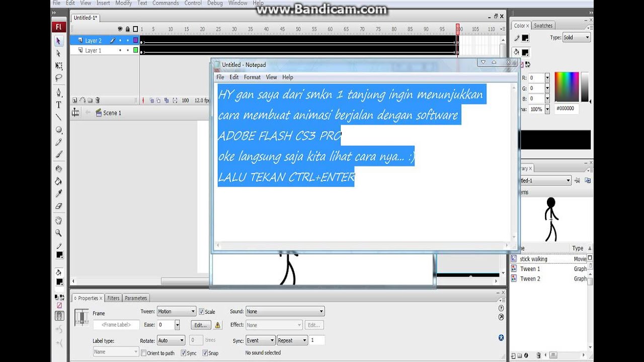Toggle Onion Skin in timeline
Viewport: 644px width, 362px height.
click(x=151, y=101)
